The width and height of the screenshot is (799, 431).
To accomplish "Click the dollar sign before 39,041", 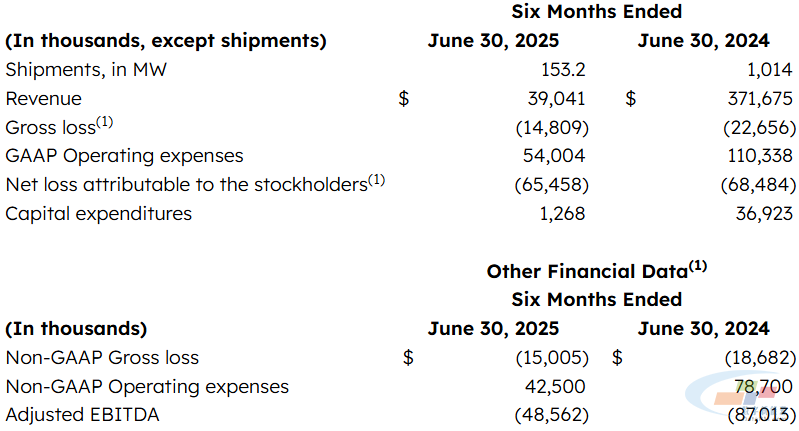I will (x=404, y=99).
